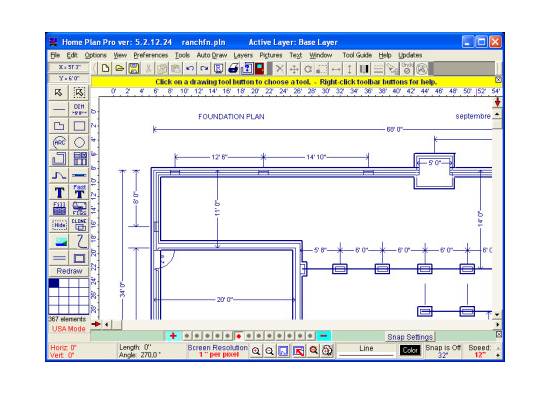
Task: Select the Arc drawing tool
Action: (x=59, y=142)
